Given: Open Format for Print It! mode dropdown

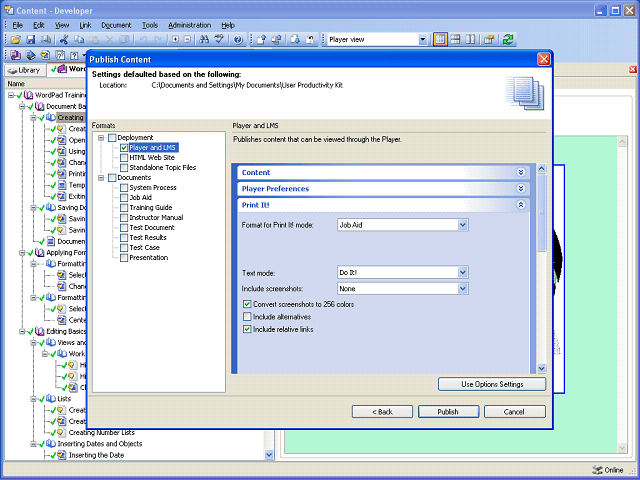Looking at the screenshot, I should pos(462,225).
